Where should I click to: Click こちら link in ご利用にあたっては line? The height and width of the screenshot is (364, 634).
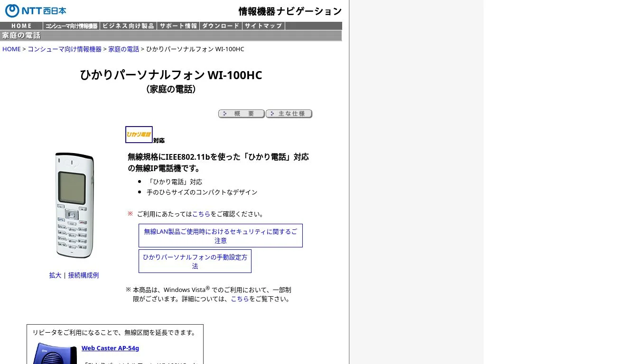coord(201,214)
